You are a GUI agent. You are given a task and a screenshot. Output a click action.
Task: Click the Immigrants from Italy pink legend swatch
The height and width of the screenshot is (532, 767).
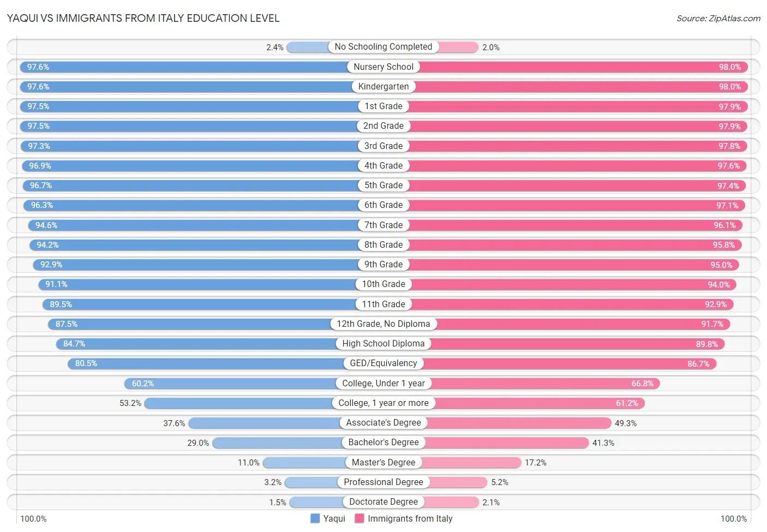[x=359, y=518]
